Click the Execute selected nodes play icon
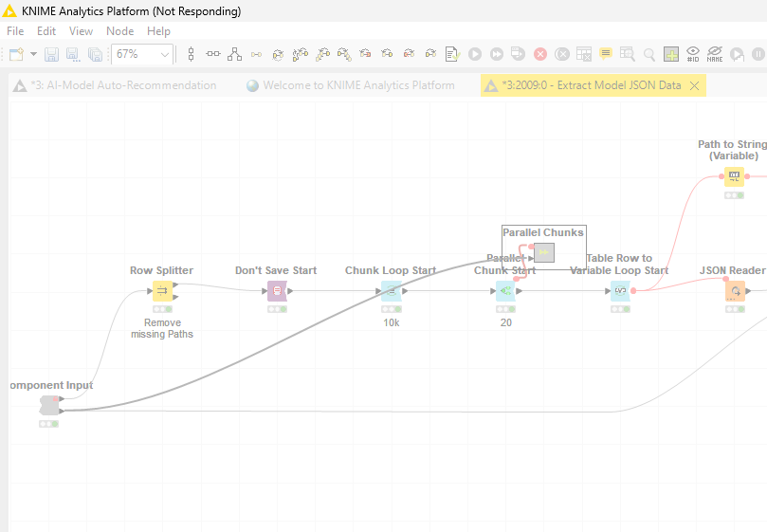The height and width of the screenshot is (532, 767). [474, 54]
